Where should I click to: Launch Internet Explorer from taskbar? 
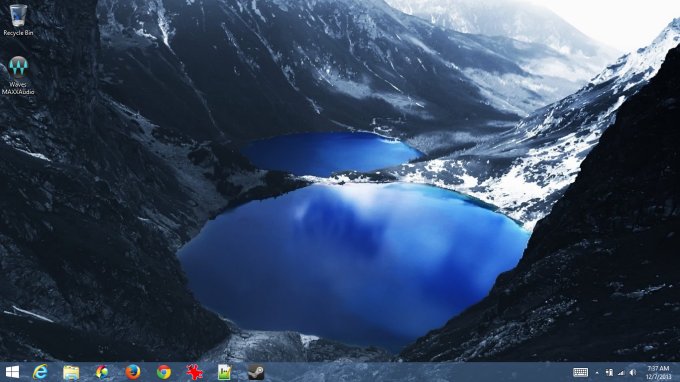click(x=40, y=372)
